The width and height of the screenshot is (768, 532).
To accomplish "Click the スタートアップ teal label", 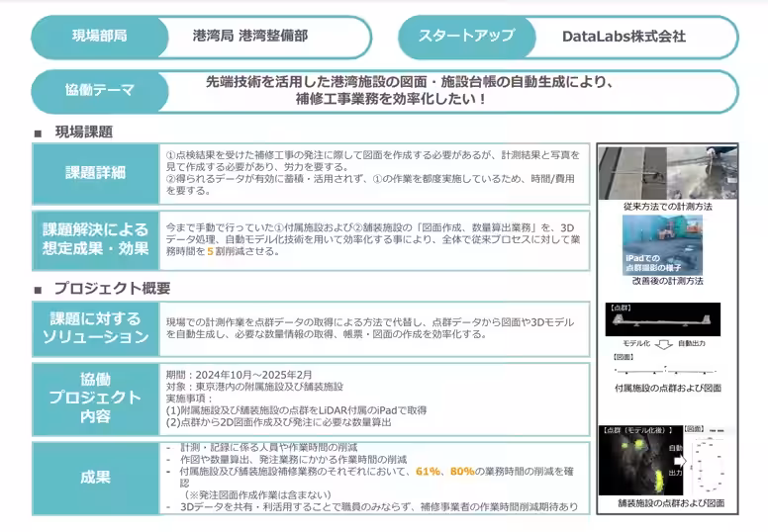I will [466, 37].
